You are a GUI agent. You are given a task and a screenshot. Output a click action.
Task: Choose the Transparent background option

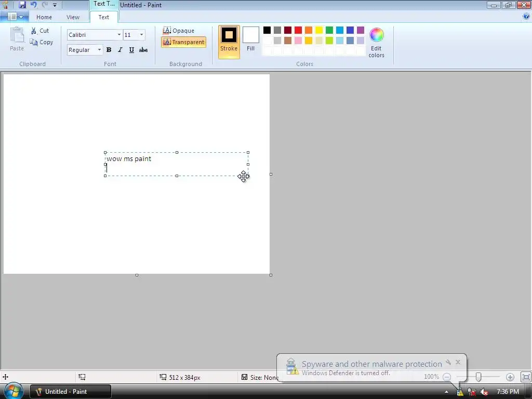(183, 42)
